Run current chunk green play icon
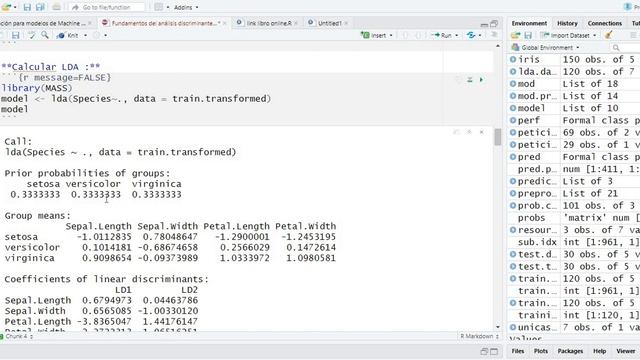 482,80
